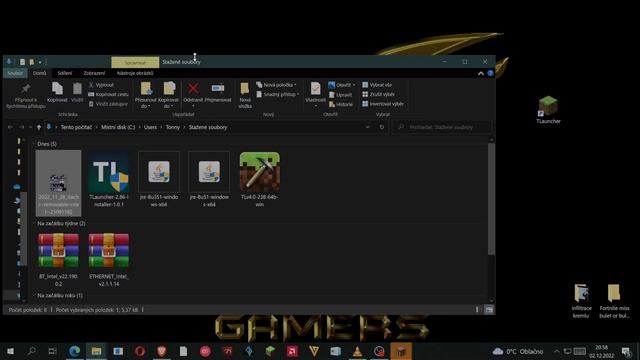This screenshot has width=640, height=360.
Task: Refresh the Stažené soubory folder
Action: (382, 127)
